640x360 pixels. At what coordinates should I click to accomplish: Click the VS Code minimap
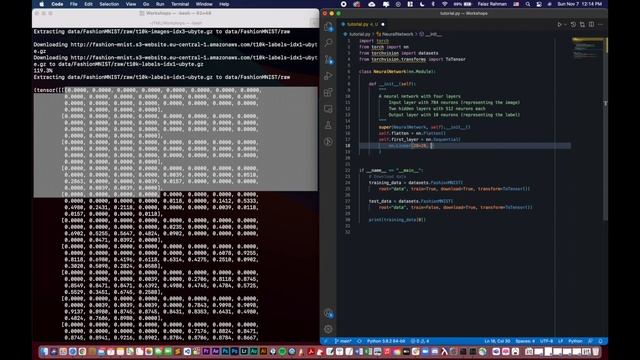[x=588, y=49]
